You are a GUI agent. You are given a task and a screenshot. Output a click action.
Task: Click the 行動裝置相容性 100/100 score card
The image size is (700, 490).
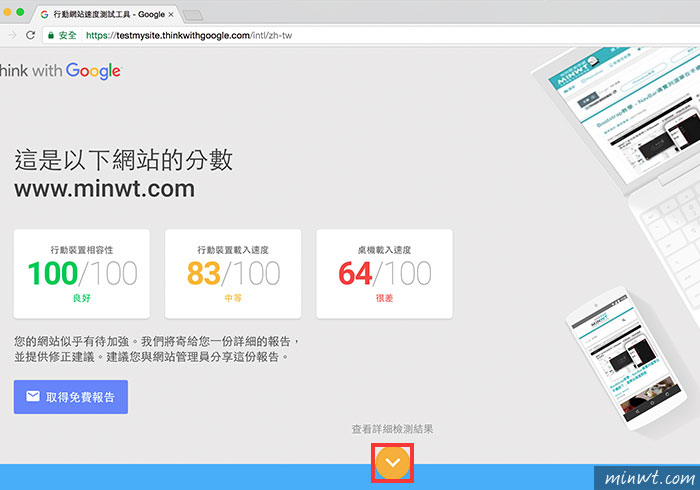coord(82,274)
